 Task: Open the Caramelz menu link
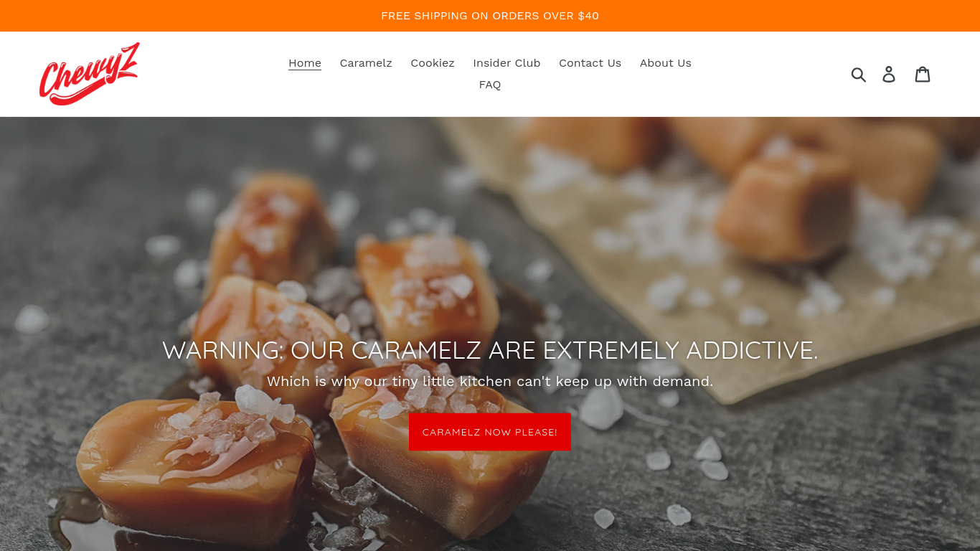[x=366, y=63]
